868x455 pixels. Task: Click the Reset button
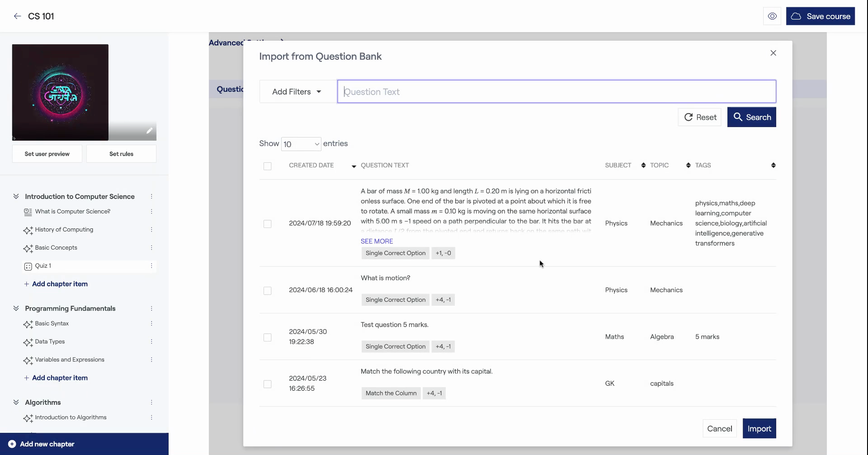pos(699,117)
